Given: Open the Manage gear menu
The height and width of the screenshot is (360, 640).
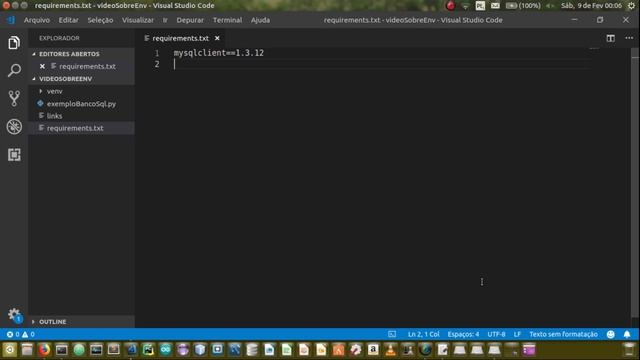Looking at the screenshot, I should pyautogui.click(x=14, y=315).
